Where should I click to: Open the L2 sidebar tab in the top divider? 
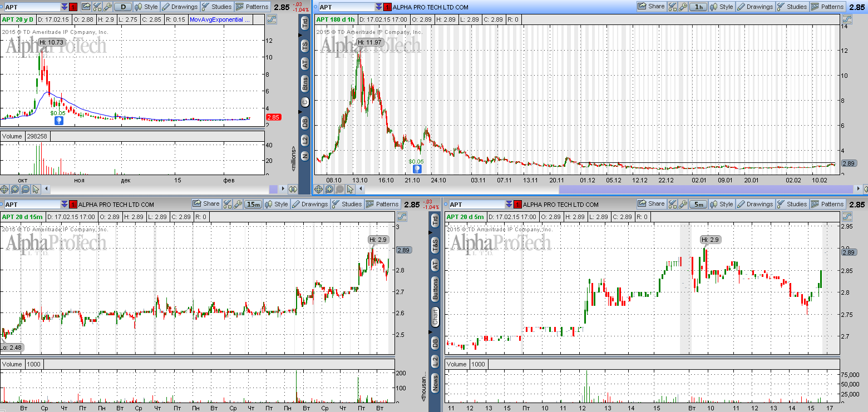click(305, 140)
